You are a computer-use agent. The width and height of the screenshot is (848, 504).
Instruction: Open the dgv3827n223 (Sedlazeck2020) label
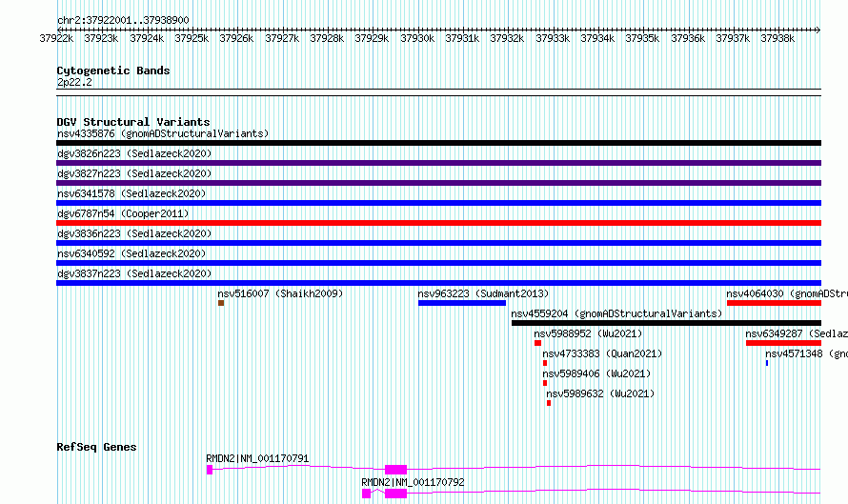point(134,173)
